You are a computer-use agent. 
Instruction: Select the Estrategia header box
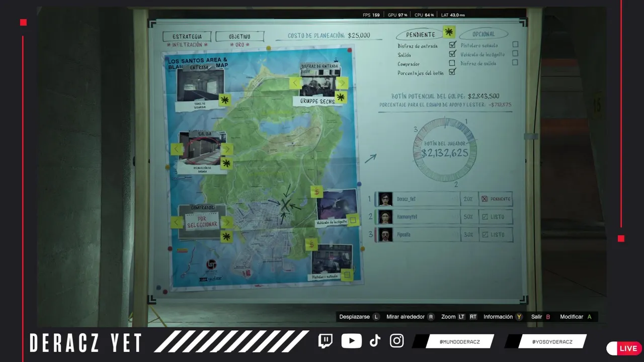tap(187, 37)
